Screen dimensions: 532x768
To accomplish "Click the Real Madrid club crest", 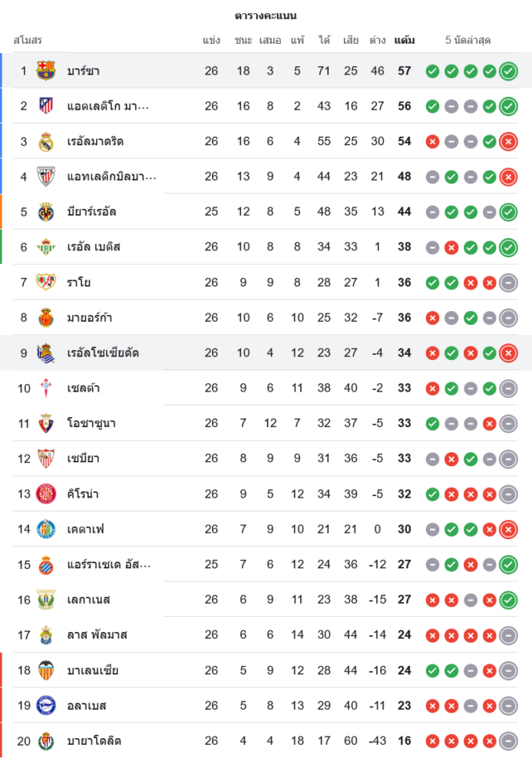I will click(x=46, y=141).
